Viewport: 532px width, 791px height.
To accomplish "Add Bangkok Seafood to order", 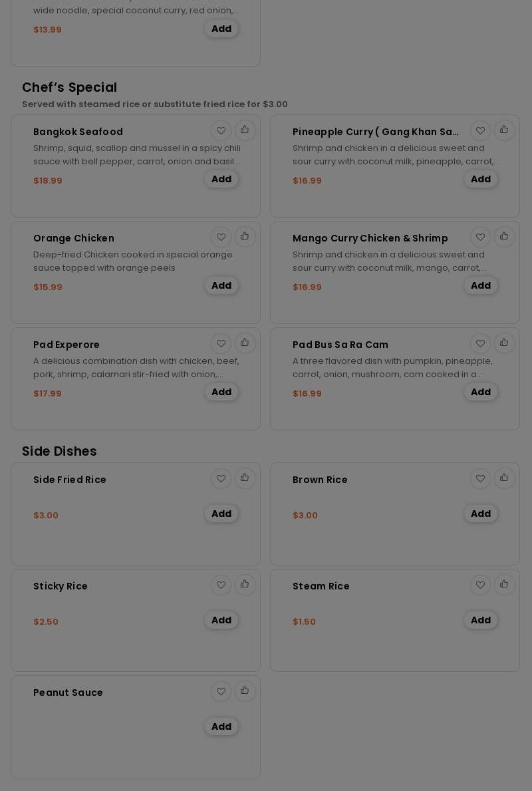I will pyautogui.click(x=221, y=179).
